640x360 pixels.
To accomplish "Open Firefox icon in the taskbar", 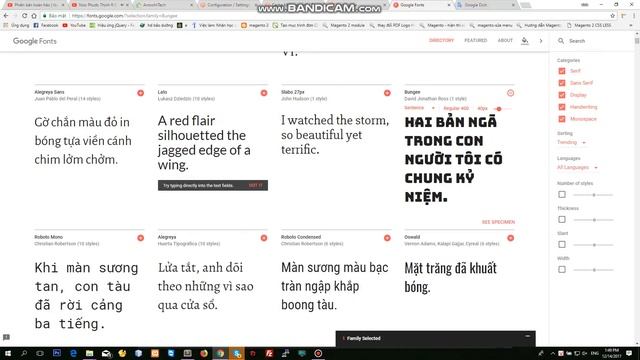I will tap(204, 353).
